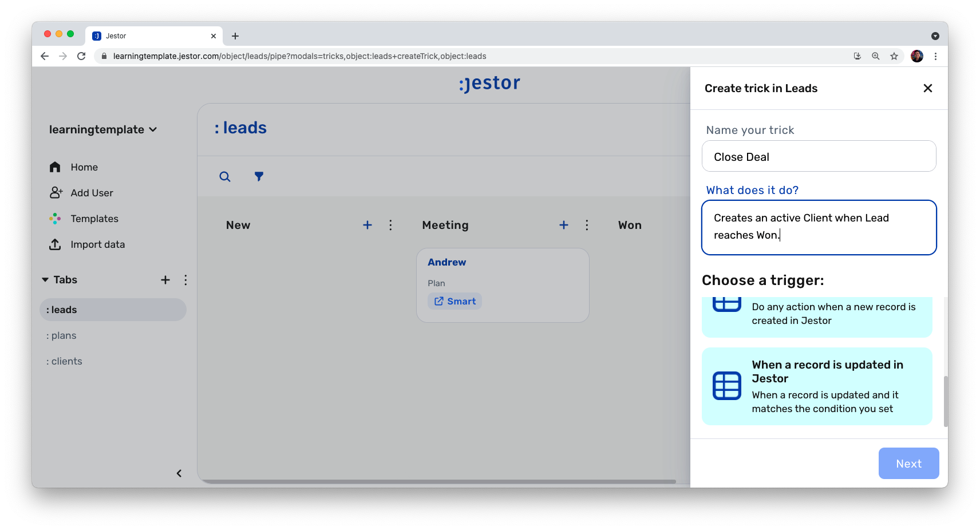Click the Import data upload icon
Viewport: 980px width, 530px height.
[x=55, y=244]
